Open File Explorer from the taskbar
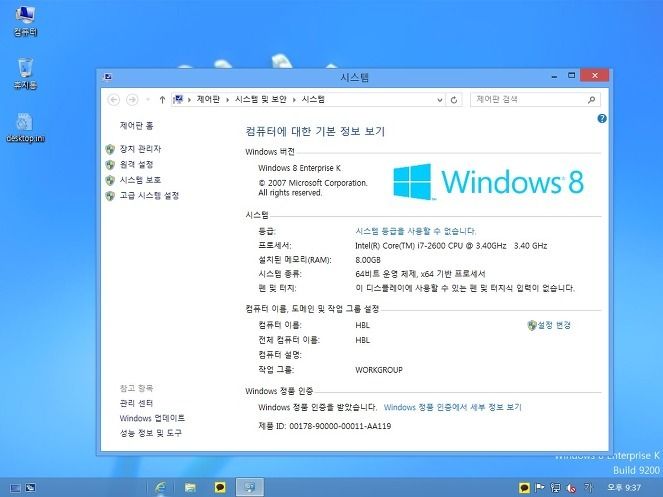663x497 pixels. click(190, 487)
